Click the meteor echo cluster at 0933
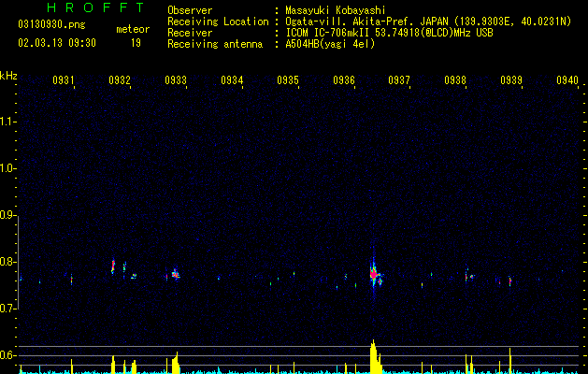Screen dimensions: 588x374 pos(176,274)
